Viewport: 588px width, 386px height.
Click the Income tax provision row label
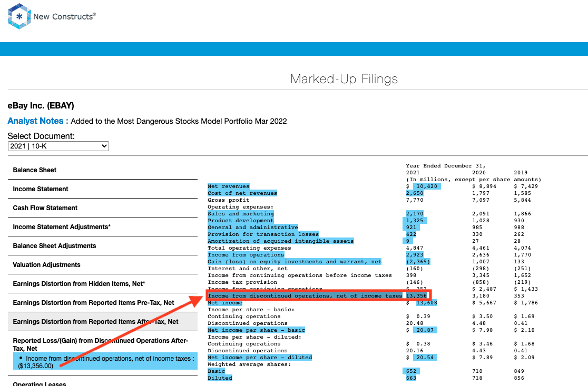(242, 282)
